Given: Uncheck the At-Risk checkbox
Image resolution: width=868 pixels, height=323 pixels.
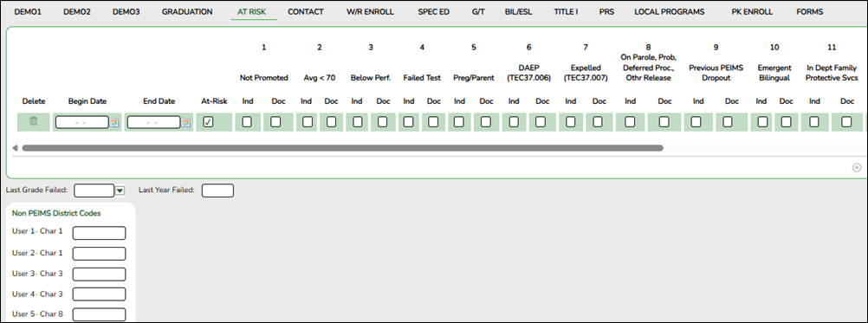Looking at the screenshot, I should tap(208, 122).
